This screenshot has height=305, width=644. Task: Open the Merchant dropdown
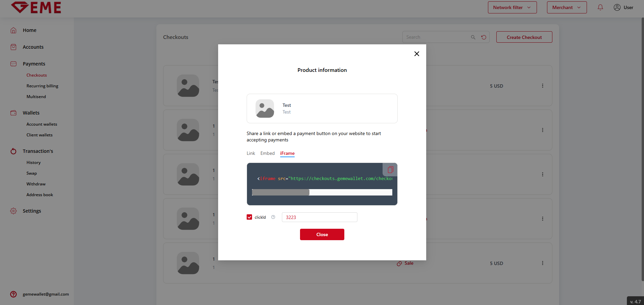coord(566,7)
